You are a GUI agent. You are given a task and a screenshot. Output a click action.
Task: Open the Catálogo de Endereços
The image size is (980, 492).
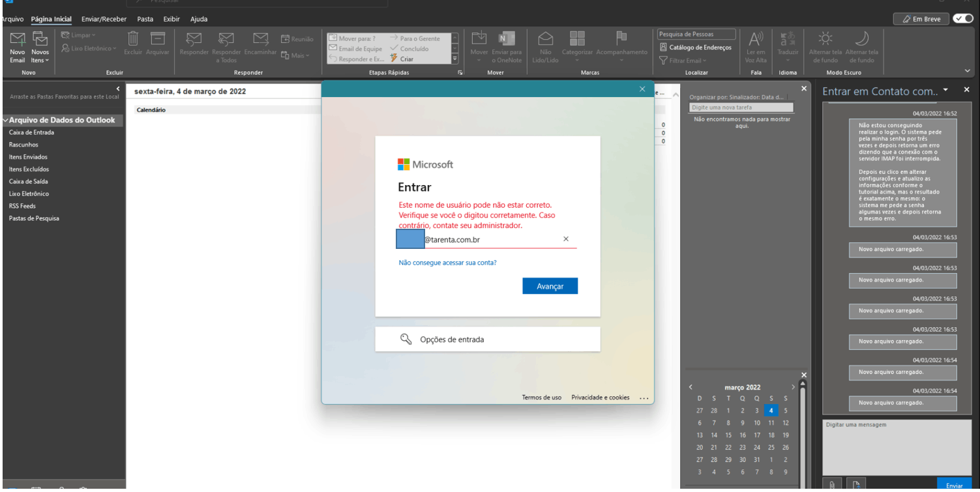696,47
